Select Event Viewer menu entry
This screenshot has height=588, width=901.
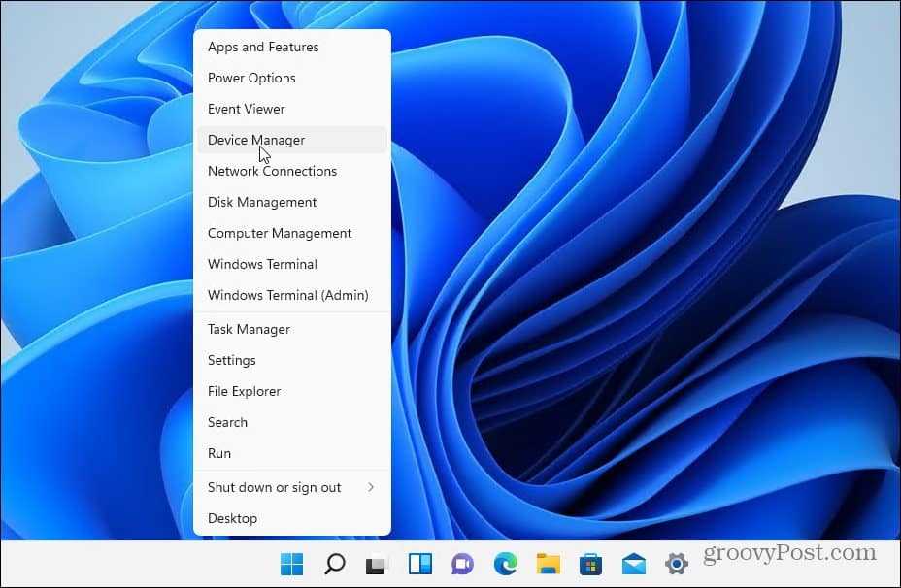tap(247, 109)
